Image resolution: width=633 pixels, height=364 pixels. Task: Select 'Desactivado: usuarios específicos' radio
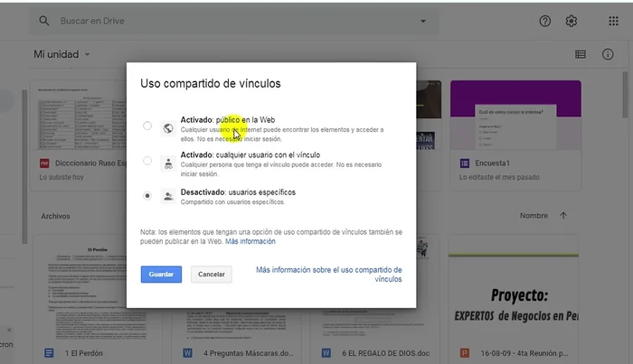pos(147,196)
